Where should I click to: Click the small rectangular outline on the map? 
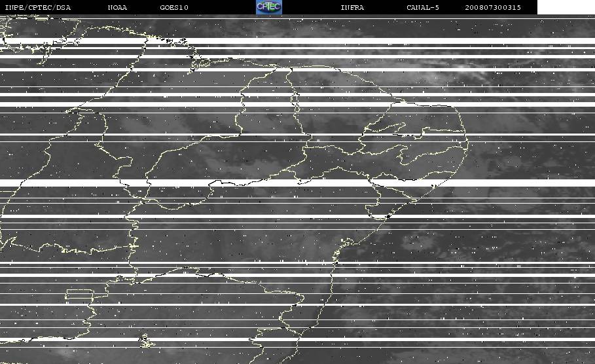(x=80, y=294)
